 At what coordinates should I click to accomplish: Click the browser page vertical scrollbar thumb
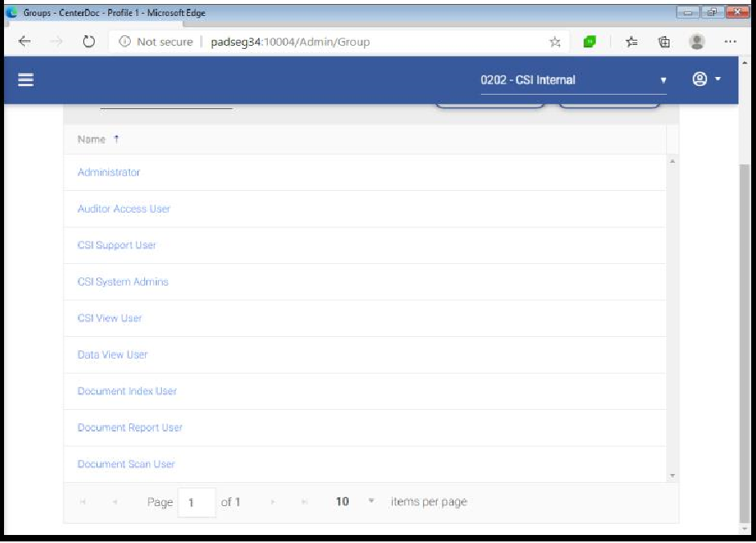pyautogui.click(x=745, y=342)
